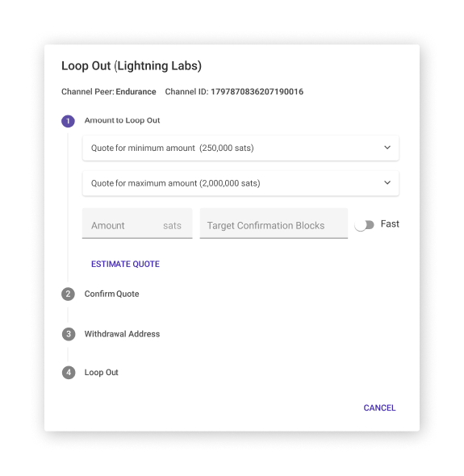Image resolution: width=464 pixels, height=476 pixels.
Task: Enable the Fast toggle switch
Action: [x=364, y=225]
